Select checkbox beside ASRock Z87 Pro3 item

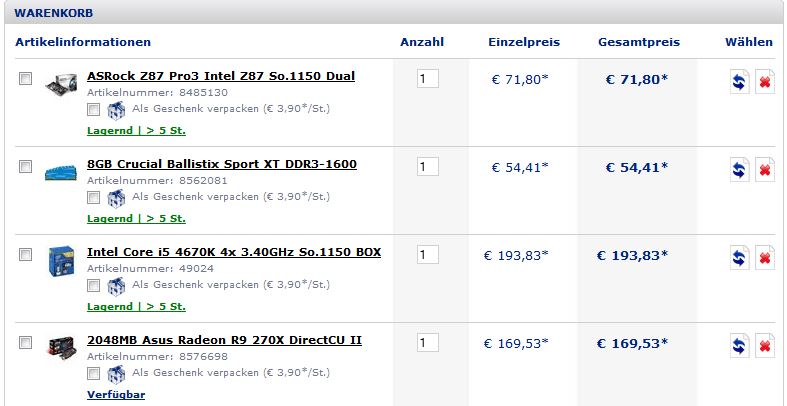coord(25,78)
